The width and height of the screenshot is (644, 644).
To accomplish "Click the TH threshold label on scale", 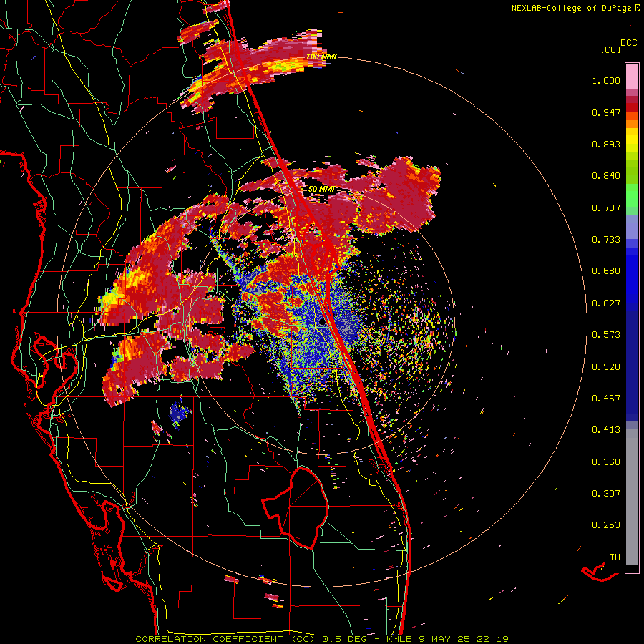I will click(615, 557).
